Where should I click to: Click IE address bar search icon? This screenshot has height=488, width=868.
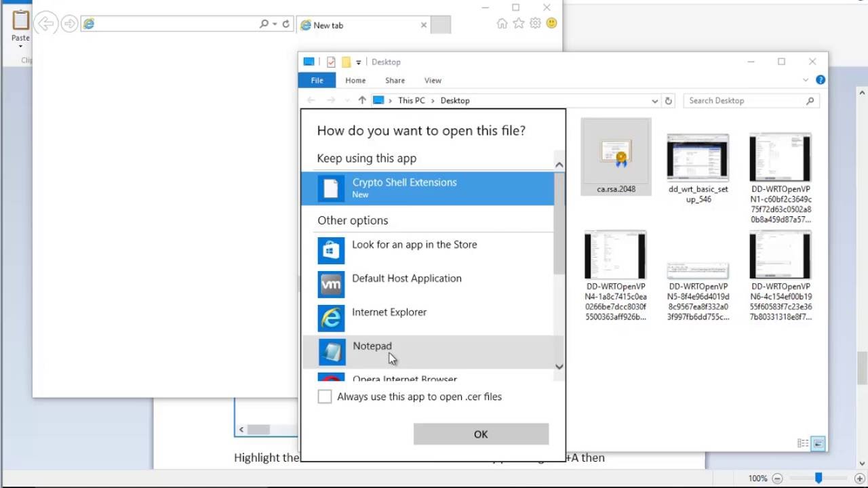[x=264, y=24]
